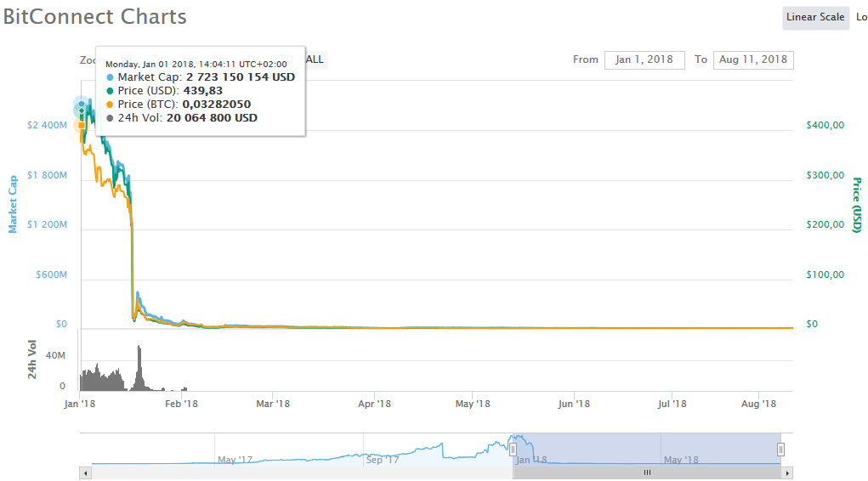Select the Linear Scale button
This screenshot has width=868, height=481.
coord(815,18)
